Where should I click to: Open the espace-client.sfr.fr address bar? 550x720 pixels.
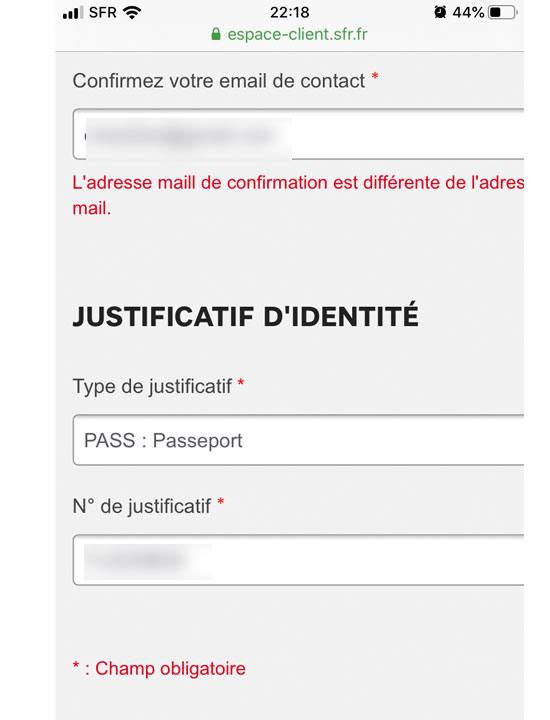click(x=289, y=34)
